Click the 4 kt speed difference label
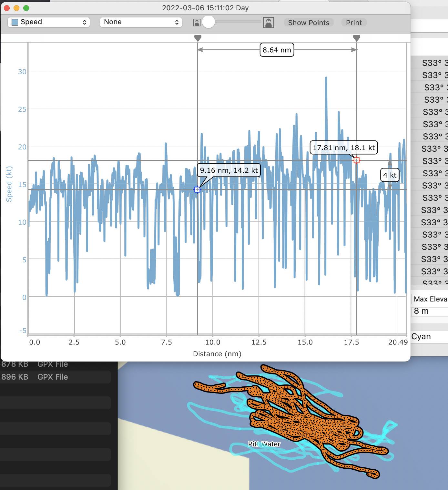The width and height of the screenshot is (448, 490). 390,175
